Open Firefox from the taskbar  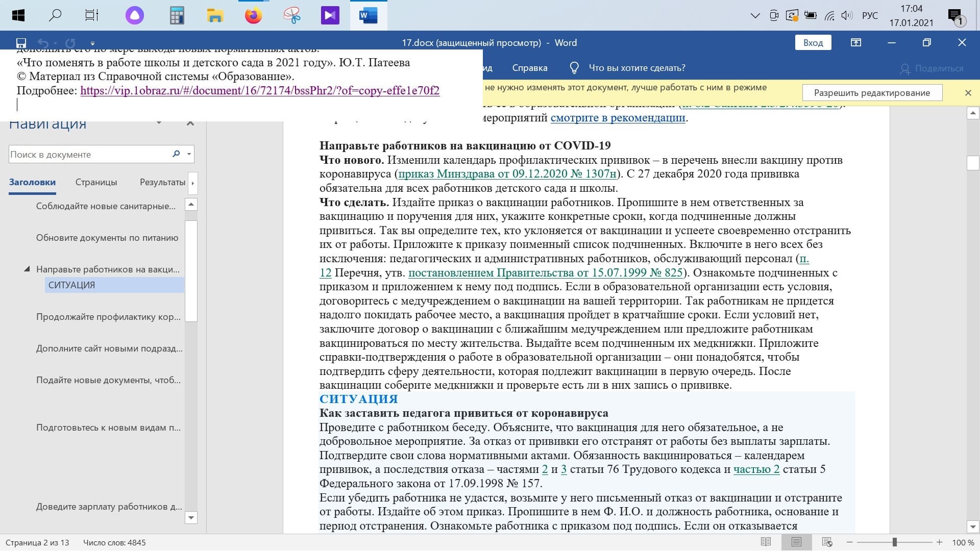(253, 15)
